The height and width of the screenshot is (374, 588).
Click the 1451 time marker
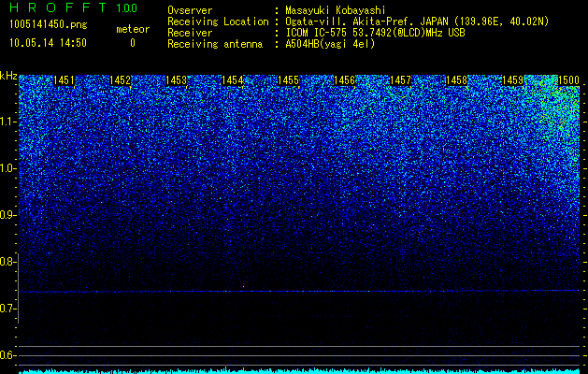click(64, 79)
